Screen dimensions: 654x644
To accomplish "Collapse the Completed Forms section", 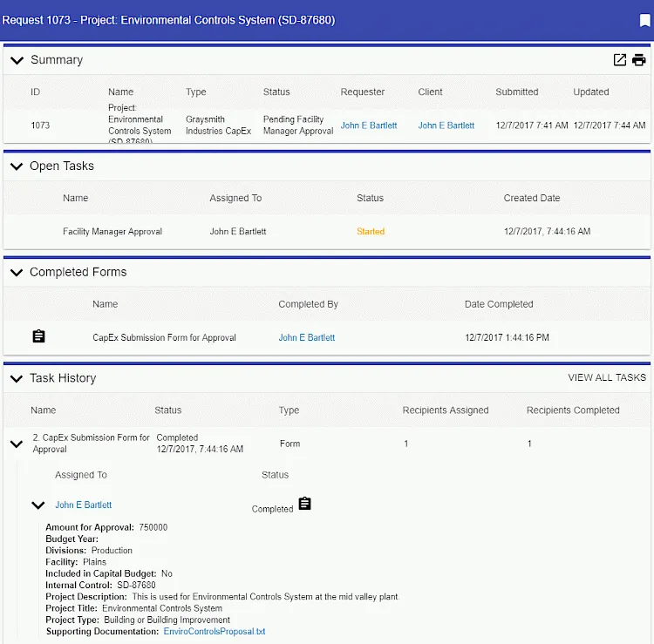I will tap(16, 273).
